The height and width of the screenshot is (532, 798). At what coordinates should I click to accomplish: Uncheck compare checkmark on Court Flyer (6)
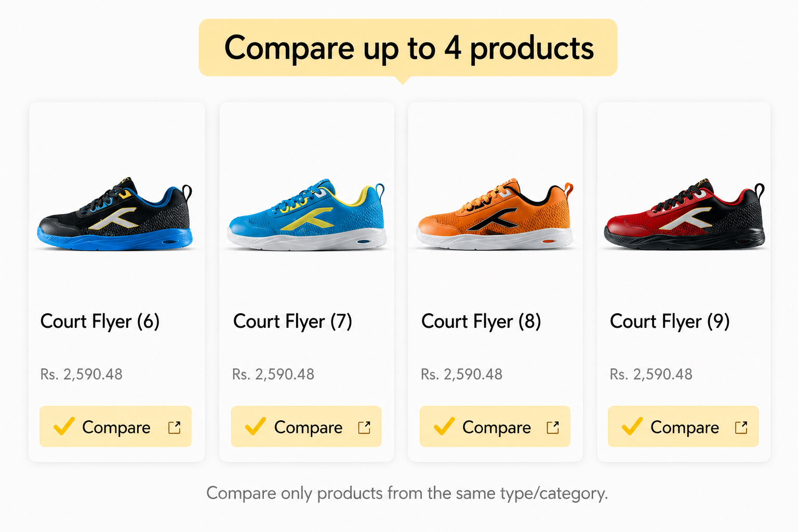coord(64,427)
